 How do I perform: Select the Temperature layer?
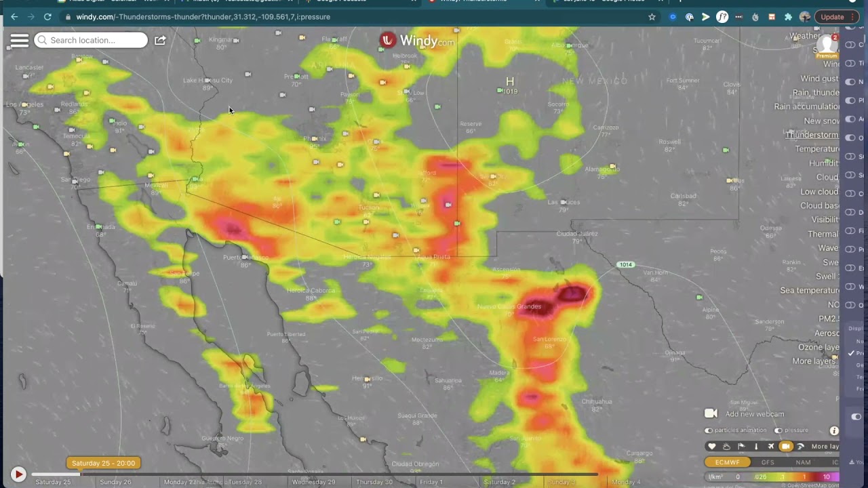817,149
